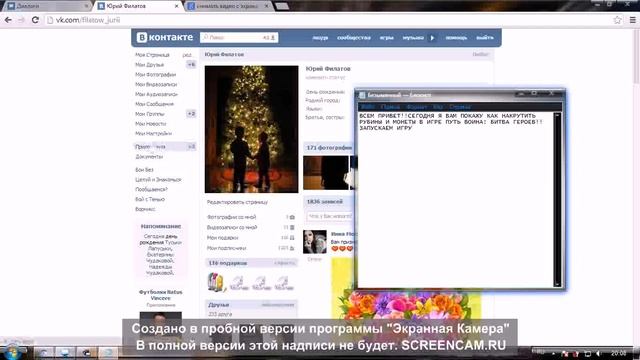640x360 pixels.
Task: Open Документы in the sidebar
Action: (x=149, y=156)
